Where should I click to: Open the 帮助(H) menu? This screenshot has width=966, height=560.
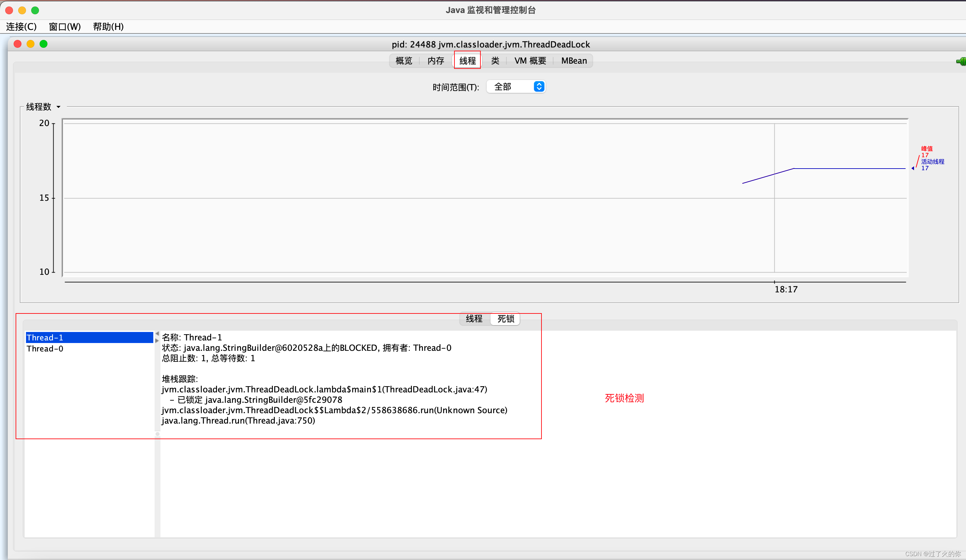(x=108, y=26)
